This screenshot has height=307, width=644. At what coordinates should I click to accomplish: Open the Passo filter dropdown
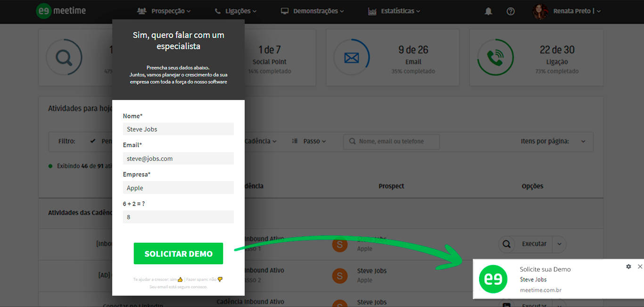(309, 141)
